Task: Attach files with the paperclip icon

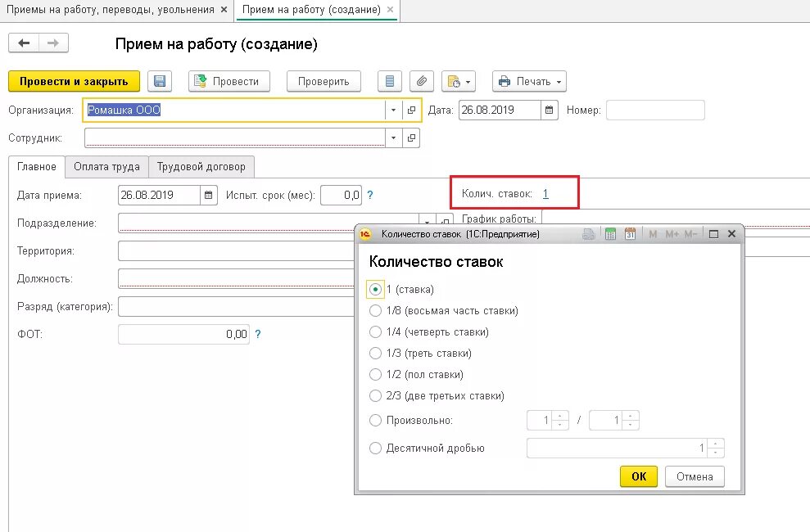Action: pos(422,82)
